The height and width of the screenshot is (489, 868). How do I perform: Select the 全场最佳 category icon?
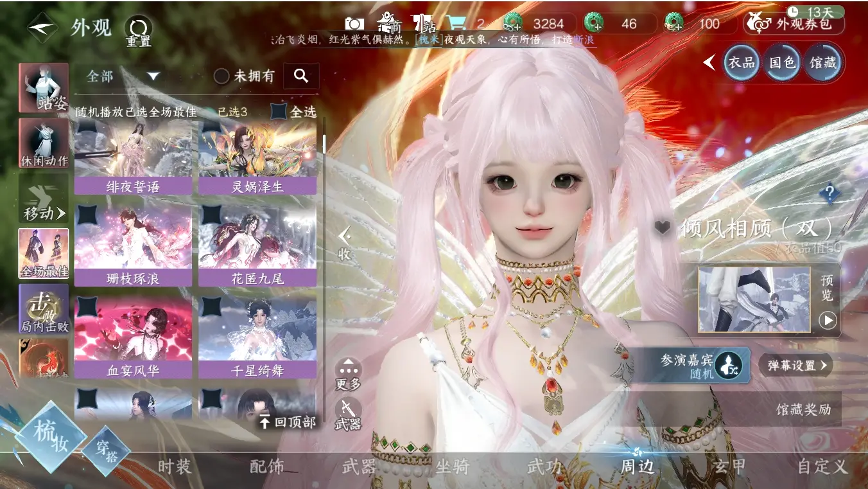point(44,253)
